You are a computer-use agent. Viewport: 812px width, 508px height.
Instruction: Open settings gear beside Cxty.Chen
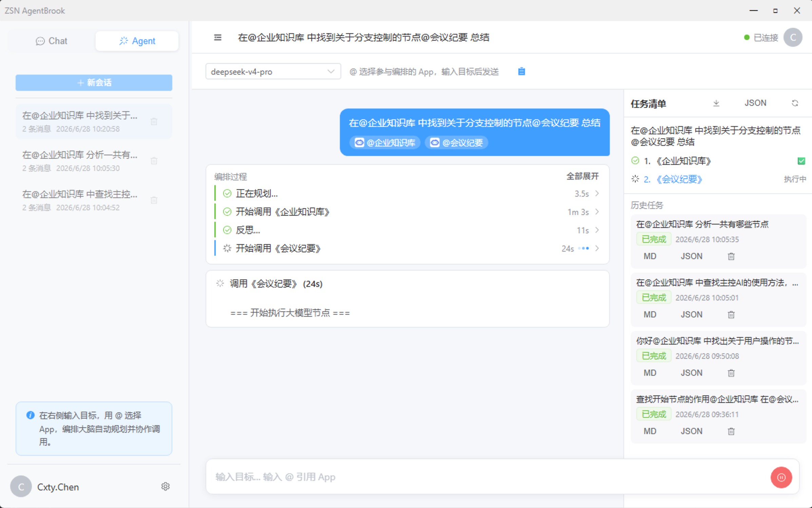165,486
